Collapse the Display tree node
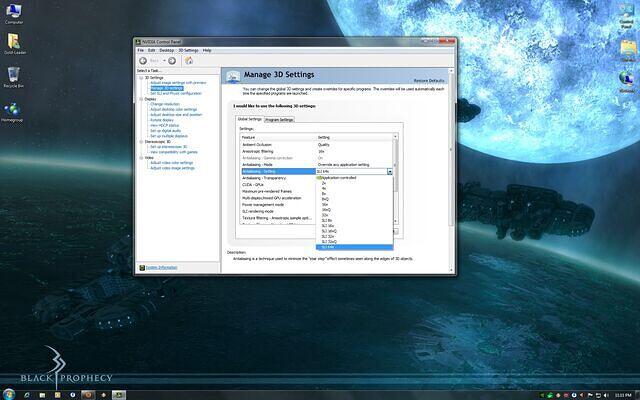This screenshot has width=640, height=400. tap(140, 99)
